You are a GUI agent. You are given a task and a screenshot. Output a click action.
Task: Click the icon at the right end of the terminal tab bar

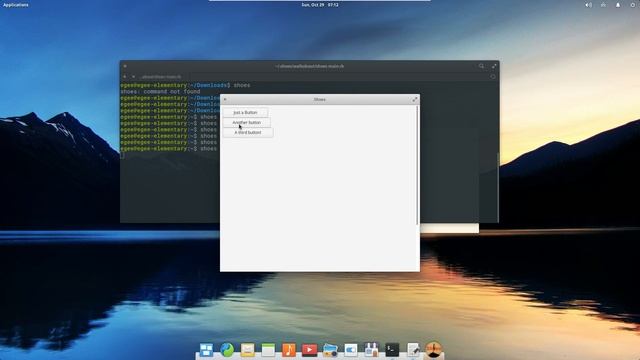click(493, 77)
